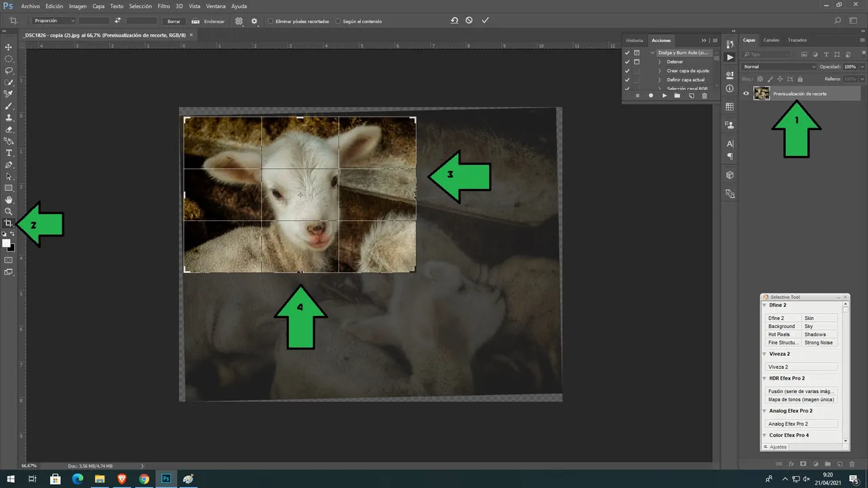Toggle checkmark for Crear capa de ajuste
The width and height of the screenshot is (868, 488).
pos(627,70)
